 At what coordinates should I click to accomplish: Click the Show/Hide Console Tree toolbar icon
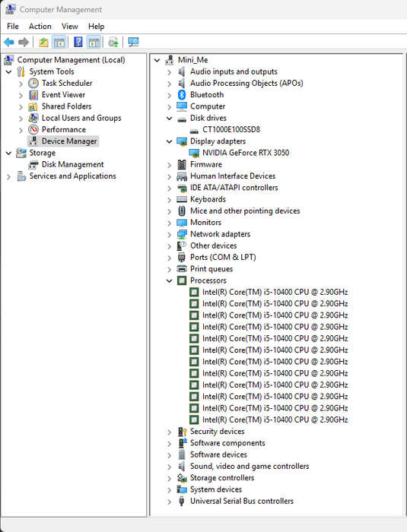(x=59, y=42)
